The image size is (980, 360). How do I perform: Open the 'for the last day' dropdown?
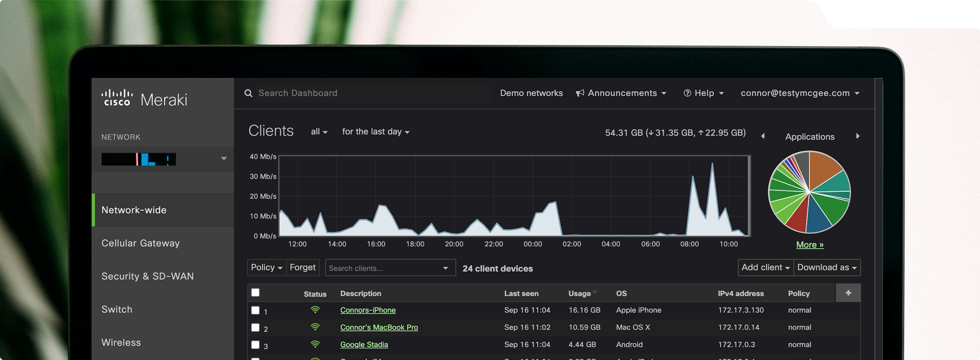(x=375, y=132)
